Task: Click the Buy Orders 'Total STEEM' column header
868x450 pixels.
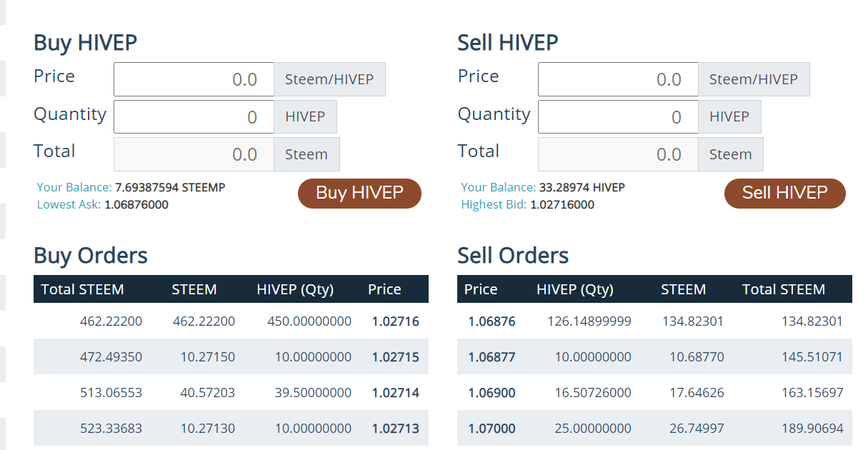Action: click(x=82, y=289)
